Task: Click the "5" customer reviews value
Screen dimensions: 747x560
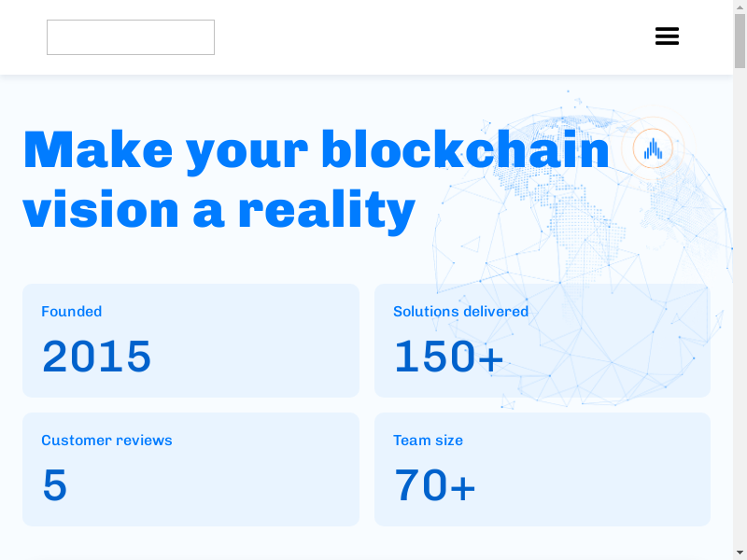Action: click(x=55, y=485)
